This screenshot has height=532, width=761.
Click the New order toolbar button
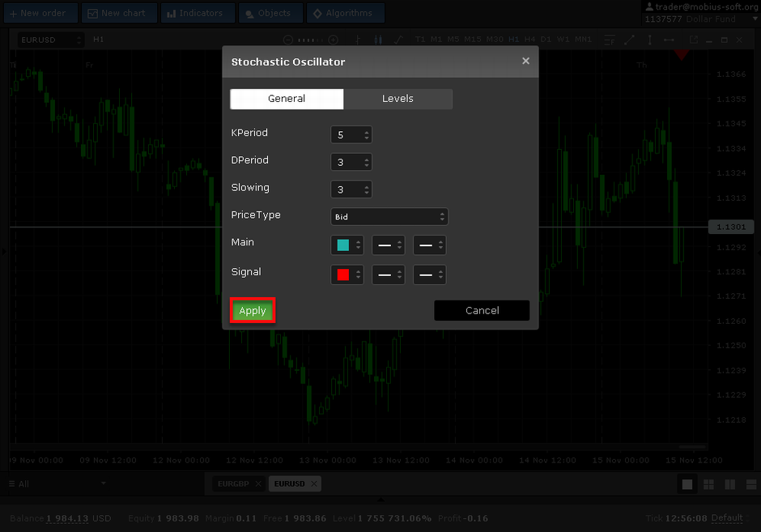click(40, 13)
